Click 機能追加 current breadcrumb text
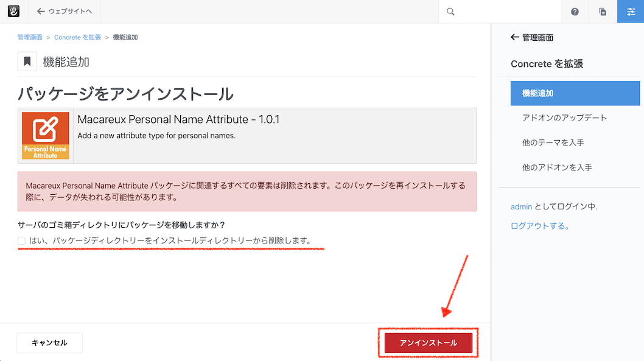Image resolution: width=644 pixels, height=361 pixels. click(x=125, y=37)
